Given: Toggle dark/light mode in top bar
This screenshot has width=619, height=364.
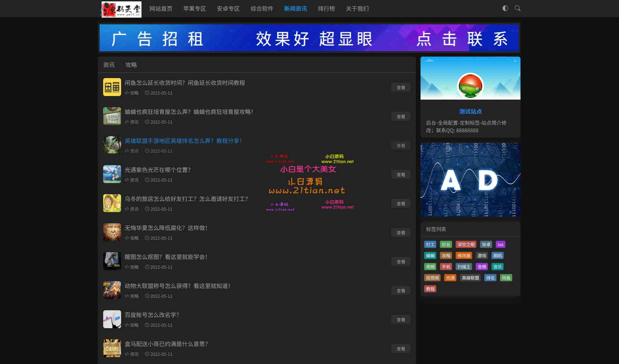Looking at the screenshot, I should tap(505, 8).
